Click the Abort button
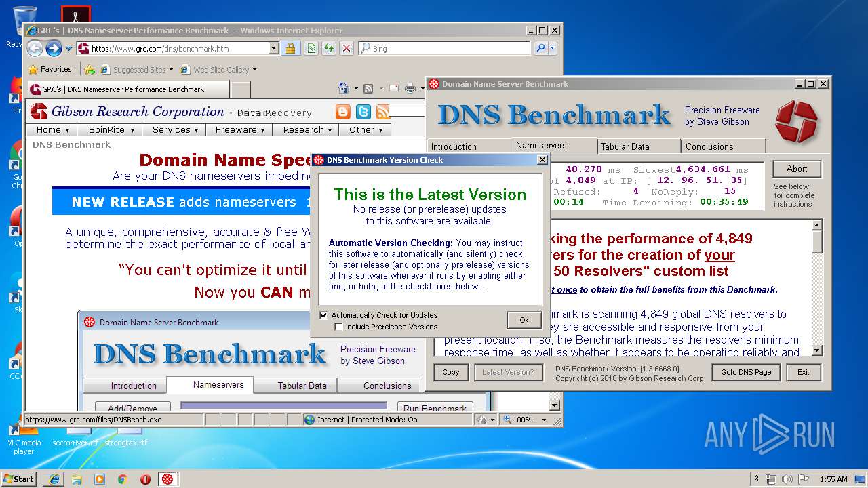The height and width of the screenshot is (488, 868). [x=797, y=169]
